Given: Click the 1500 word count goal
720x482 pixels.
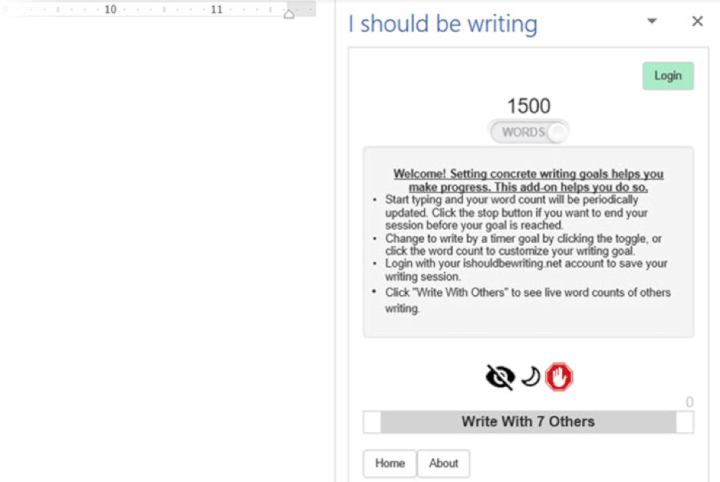Looking at the screenshot, I should (529, 106).
